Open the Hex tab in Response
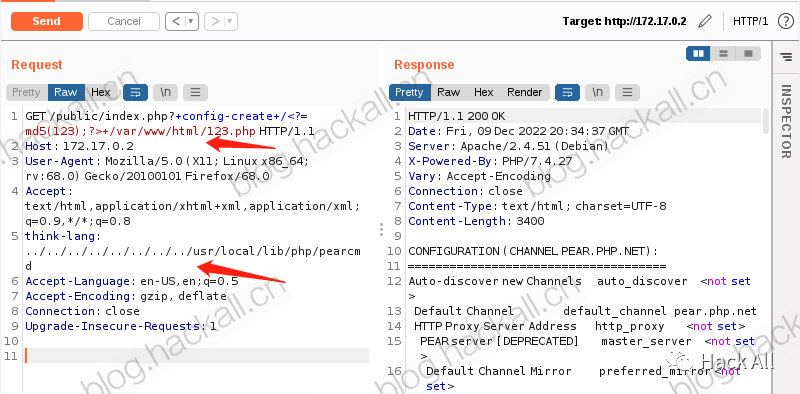This screenshot has width=800, height=394. tap(483, 92)
